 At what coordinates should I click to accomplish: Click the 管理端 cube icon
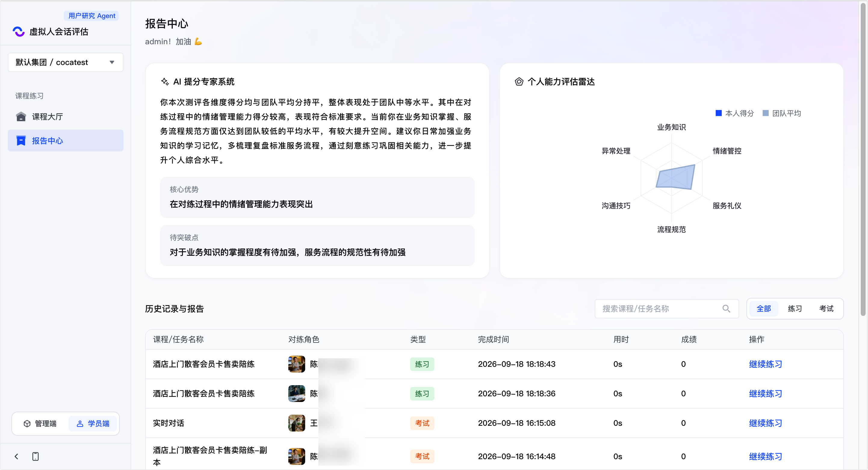pyautogui.click(x=27, y=424)
